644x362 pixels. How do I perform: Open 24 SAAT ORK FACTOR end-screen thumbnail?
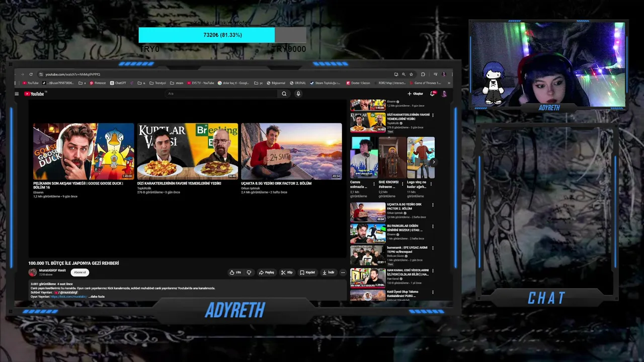pos(291,151)
